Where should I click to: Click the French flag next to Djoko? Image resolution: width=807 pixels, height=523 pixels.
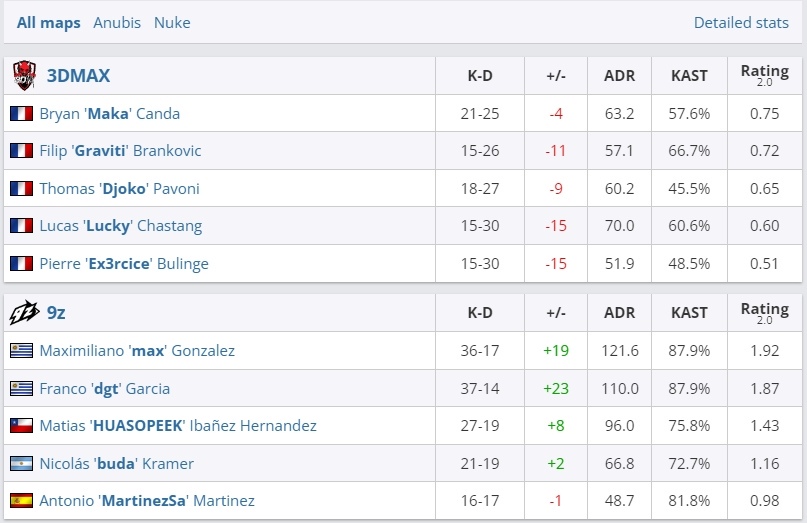(x=21, y=188)
